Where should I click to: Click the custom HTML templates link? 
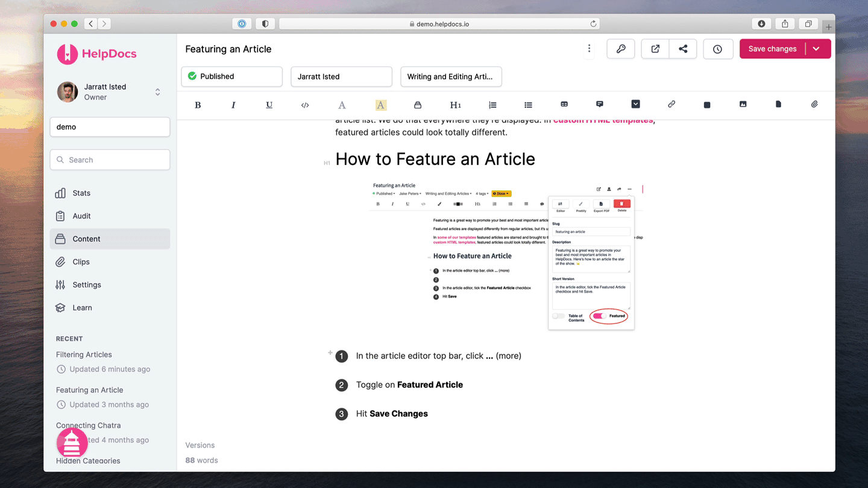(x=603, y=120)
